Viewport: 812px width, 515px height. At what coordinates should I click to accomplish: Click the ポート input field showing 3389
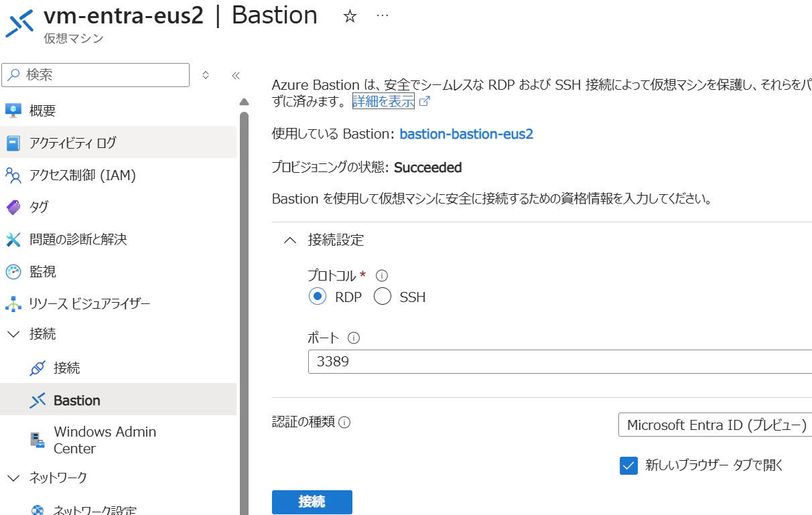560,362
